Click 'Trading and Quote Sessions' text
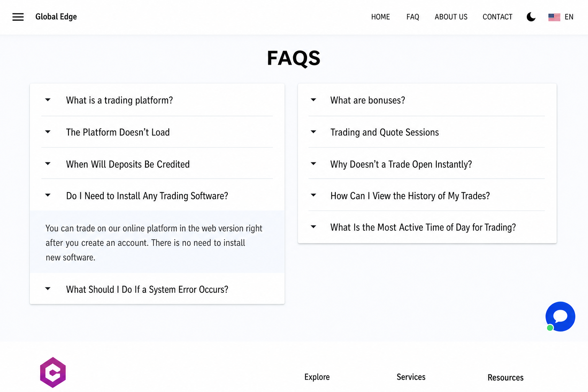 384,132
